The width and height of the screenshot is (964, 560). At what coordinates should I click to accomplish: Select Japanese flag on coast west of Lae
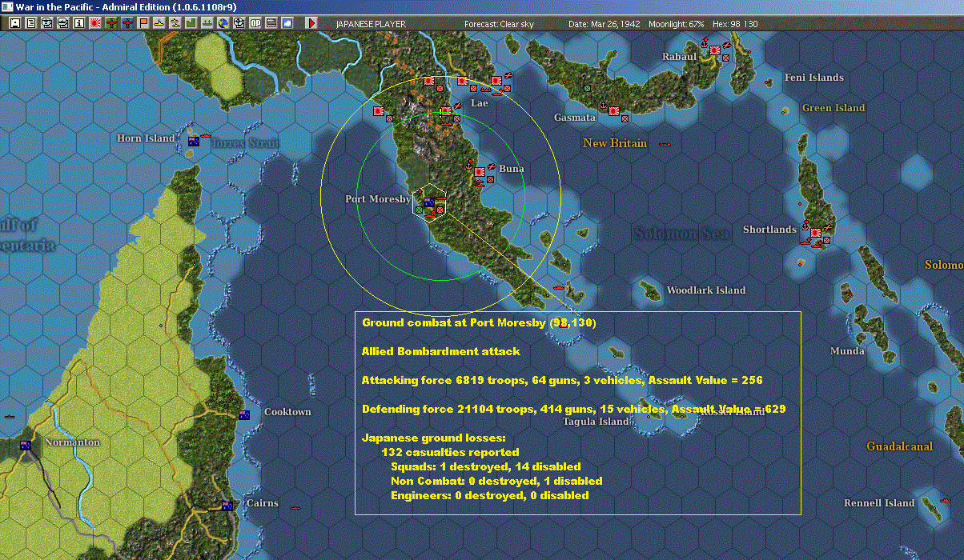pyautogui.click(x=378, y=111)
